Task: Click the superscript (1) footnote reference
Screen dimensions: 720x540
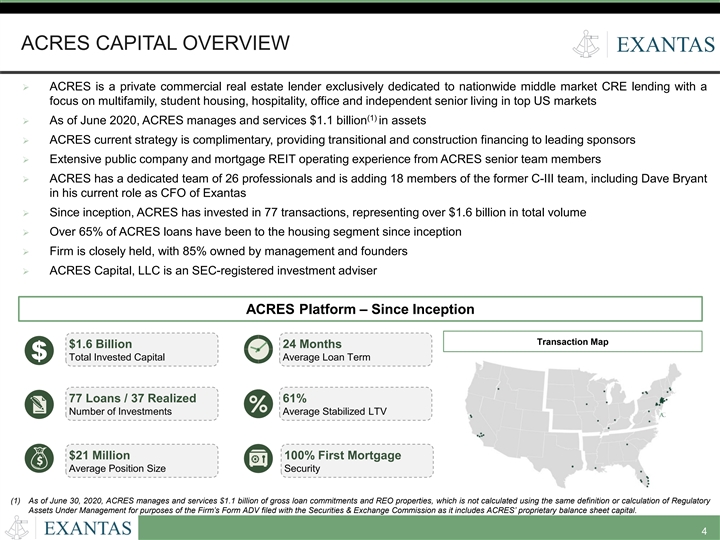Action: tap(371, 118)
